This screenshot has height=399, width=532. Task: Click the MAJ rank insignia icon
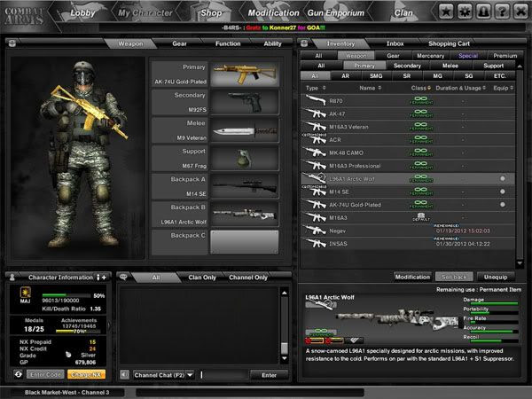[x=26, y=292]
